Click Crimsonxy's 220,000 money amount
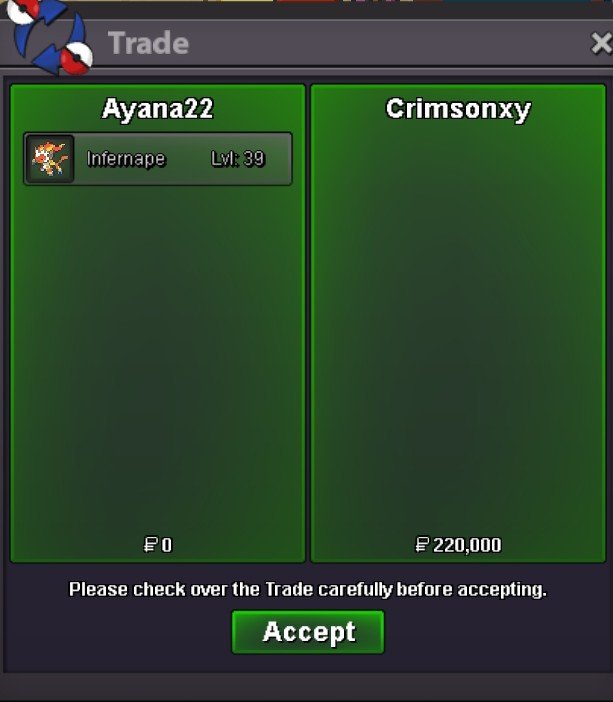The height and width of the screenshot is (702, 613). click(467, 545)
